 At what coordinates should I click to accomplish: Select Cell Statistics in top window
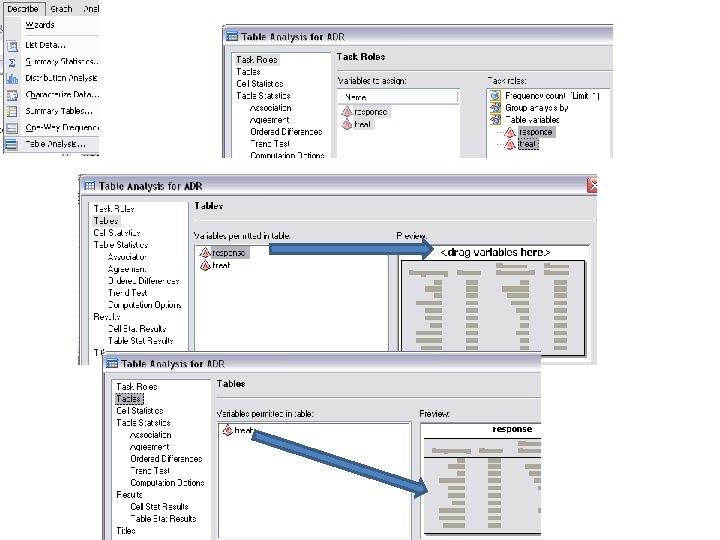click(x=260, y=84)
